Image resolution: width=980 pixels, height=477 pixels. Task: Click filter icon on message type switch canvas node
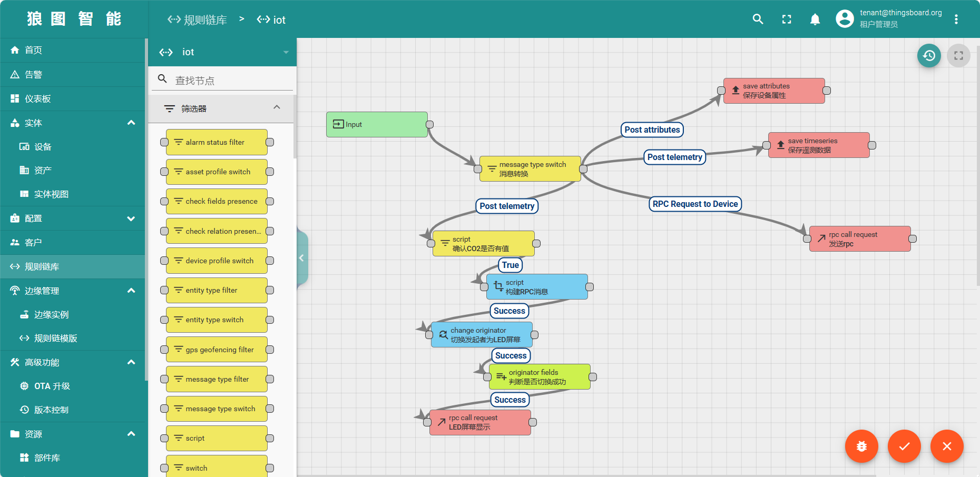pos(492,168)
